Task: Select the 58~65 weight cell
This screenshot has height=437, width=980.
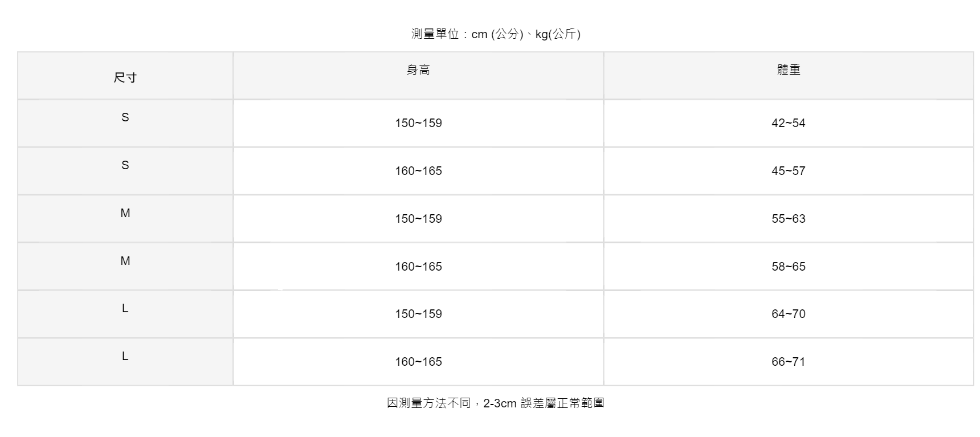Action: 789,267
